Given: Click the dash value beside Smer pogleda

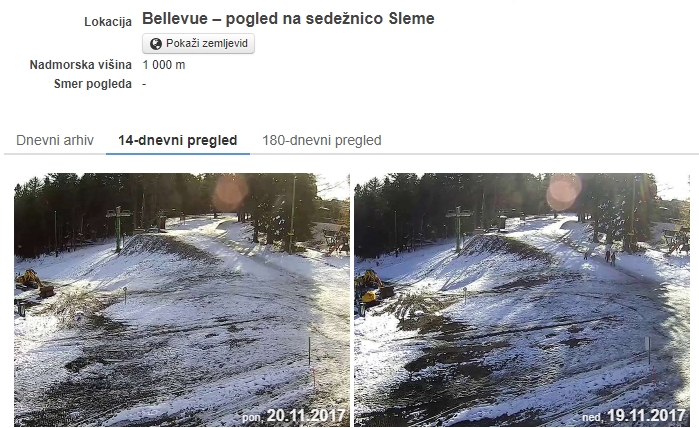Looking at the screenshot, I should 144,84.
